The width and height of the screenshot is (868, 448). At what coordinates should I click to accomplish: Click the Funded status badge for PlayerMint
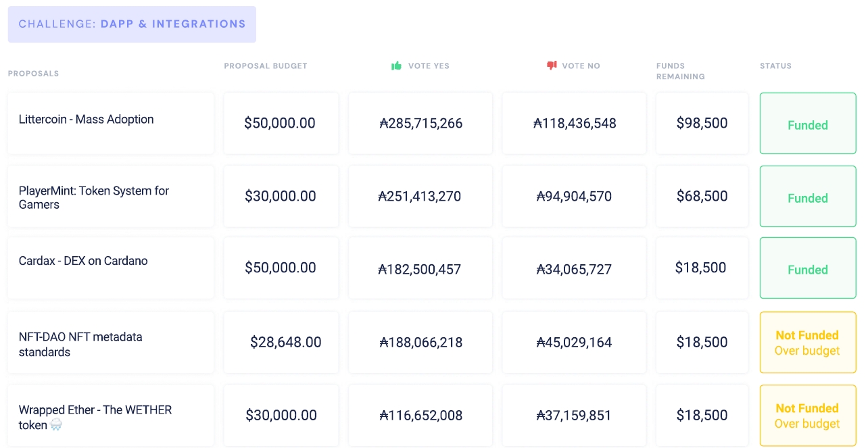coord(808,198)
